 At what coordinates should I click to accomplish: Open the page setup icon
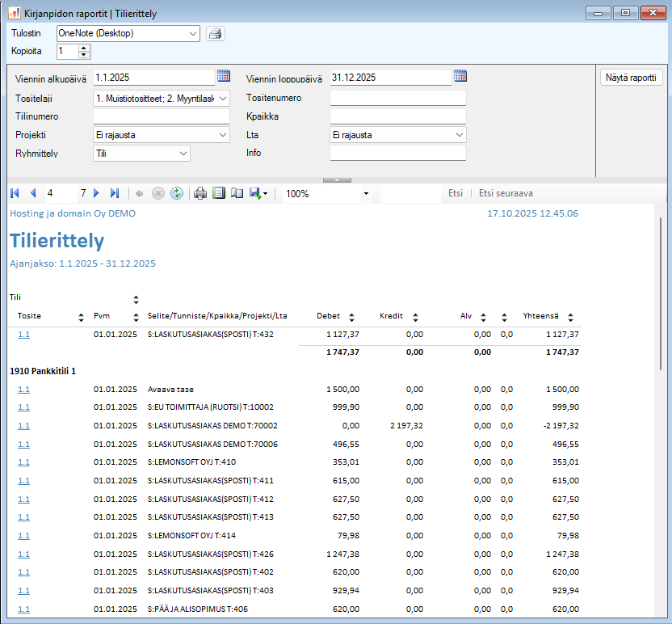[x=237, y=194]
